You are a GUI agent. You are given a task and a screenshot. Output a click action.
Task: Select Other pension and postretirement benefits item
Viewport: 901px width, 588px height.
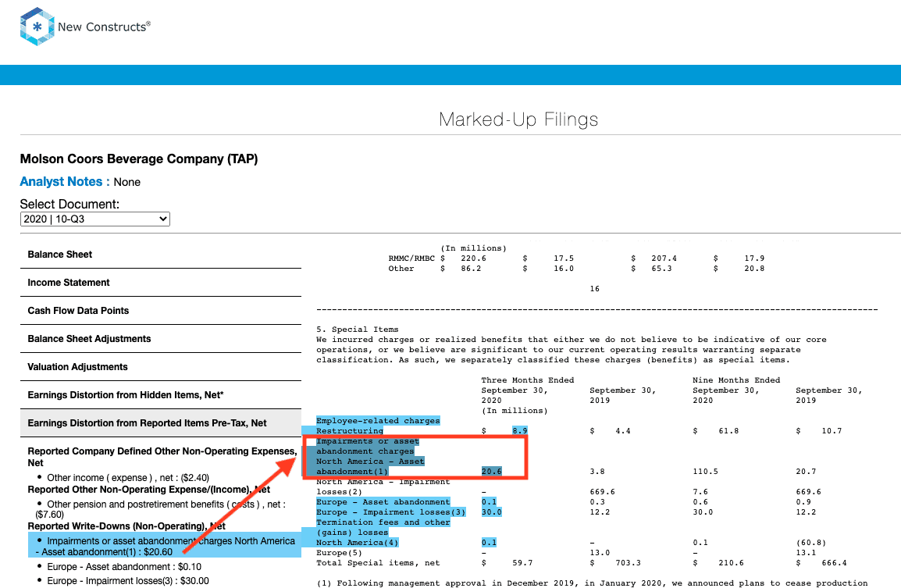[x=160, y=509]
